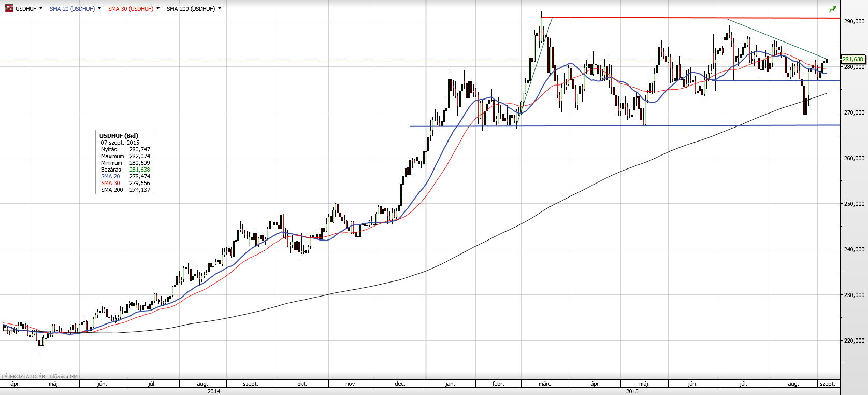The height and width of the screenshot is (395, 868).
Task: Click the SMA 20 value 278,474
Action: 140,176
